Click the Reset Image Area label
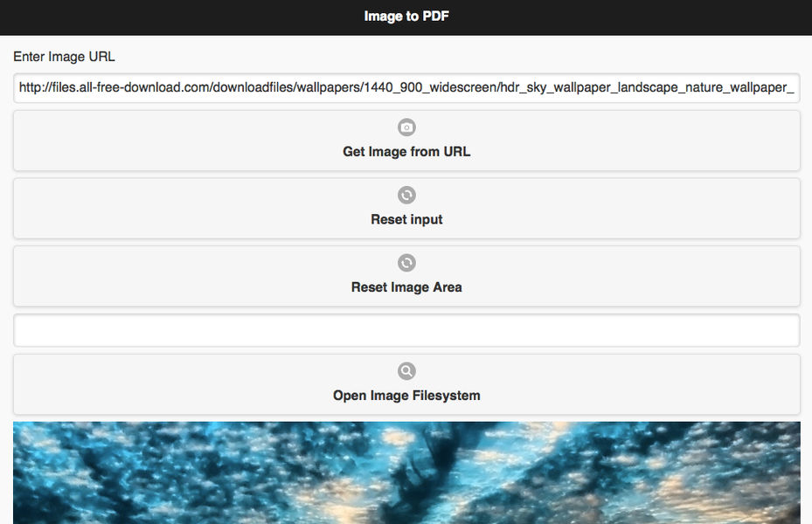Viewport: 812px width, 524px height. pos(406,287)
